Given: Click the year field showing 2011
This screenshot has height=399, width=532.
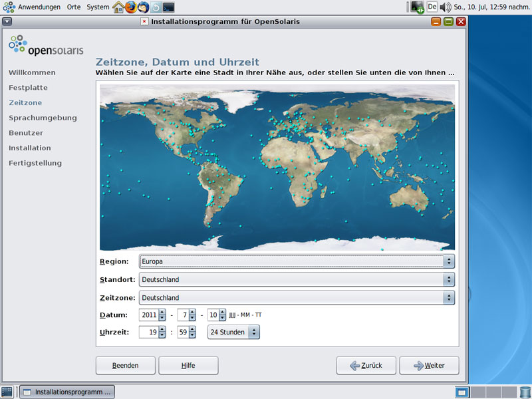Looking at the screenshot, I should (x=148, y=315).
